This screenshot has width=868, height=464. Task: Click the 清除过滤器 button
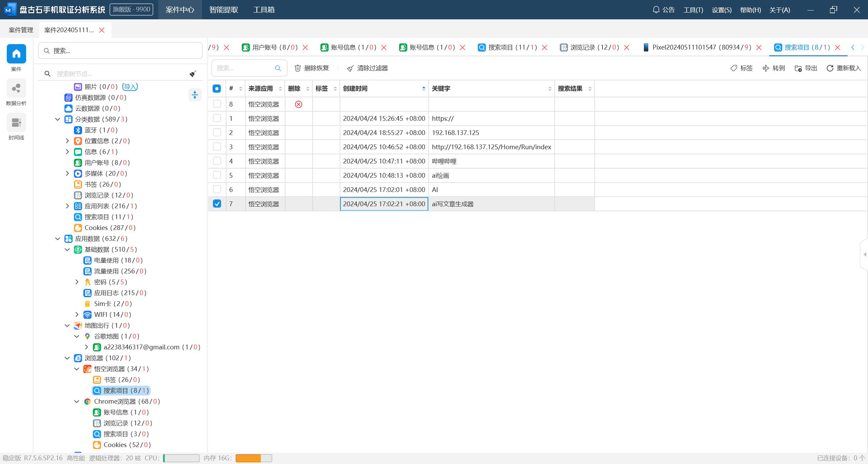[x=368, y=68]
